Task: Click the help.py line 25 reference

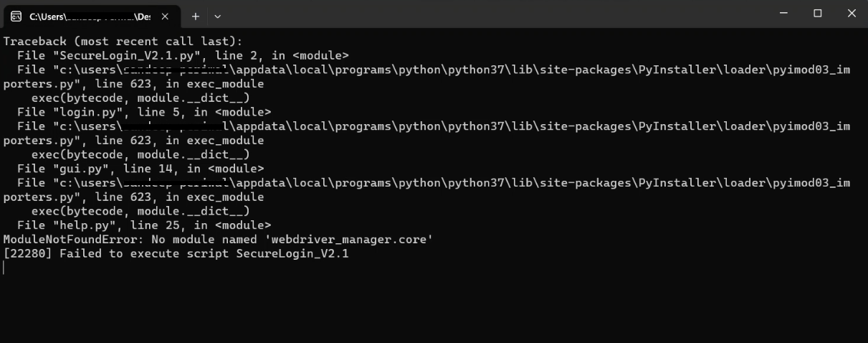Action: (144, 225)
